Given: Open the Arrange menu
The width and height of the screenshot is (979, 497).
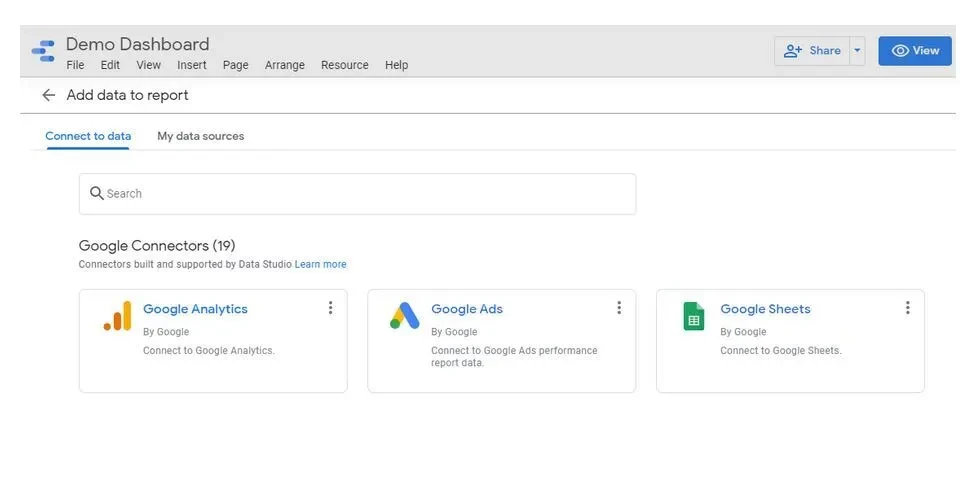Looking at the screenshot, I should pyautogui.click(x=285, y=65).
